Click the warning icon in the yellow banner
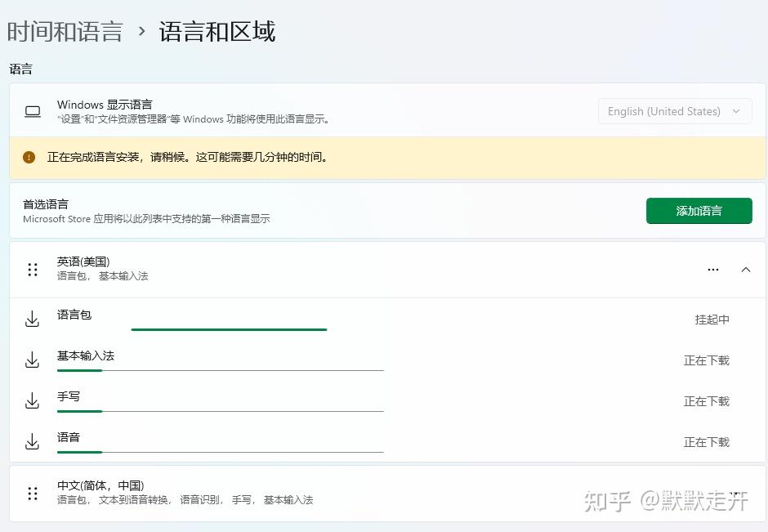Viewport: 768px width, 532px height. (x=29, y=157)
